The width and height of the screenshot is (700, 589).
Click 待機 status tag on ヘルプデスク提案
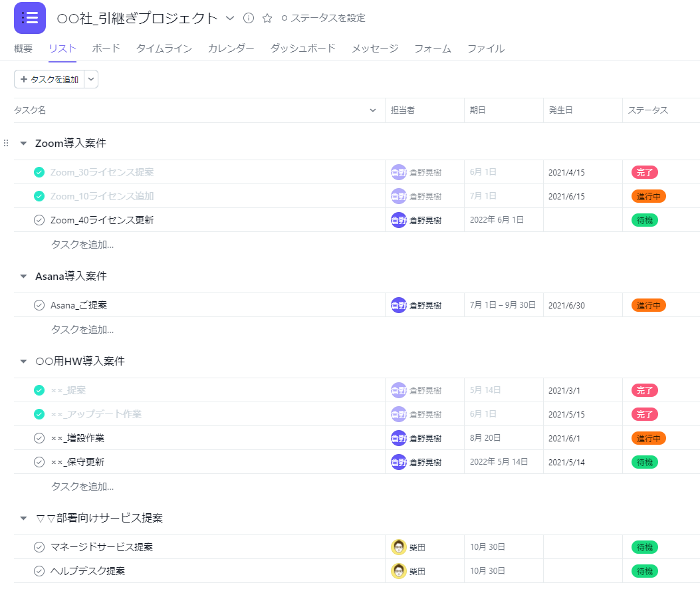pos(645,571)
